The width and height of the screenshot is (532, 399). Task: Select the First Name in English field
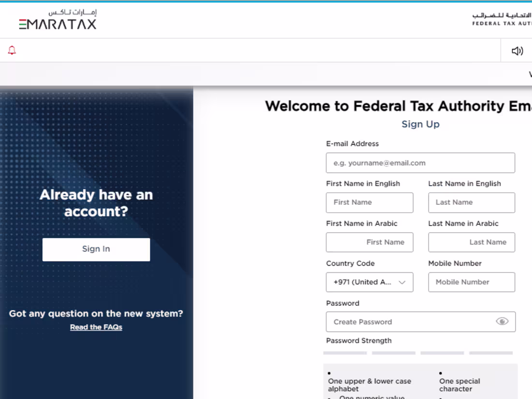point(369,202)
